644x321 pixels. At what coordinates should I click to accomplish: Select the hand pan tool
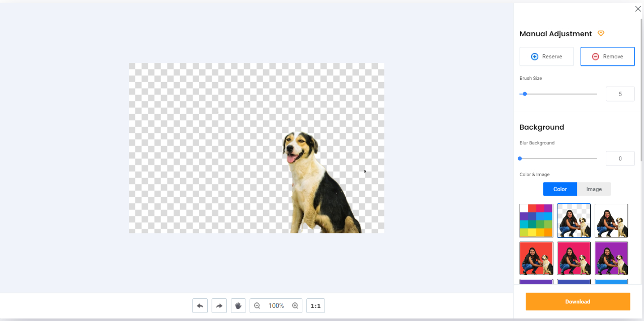point(238,305)
